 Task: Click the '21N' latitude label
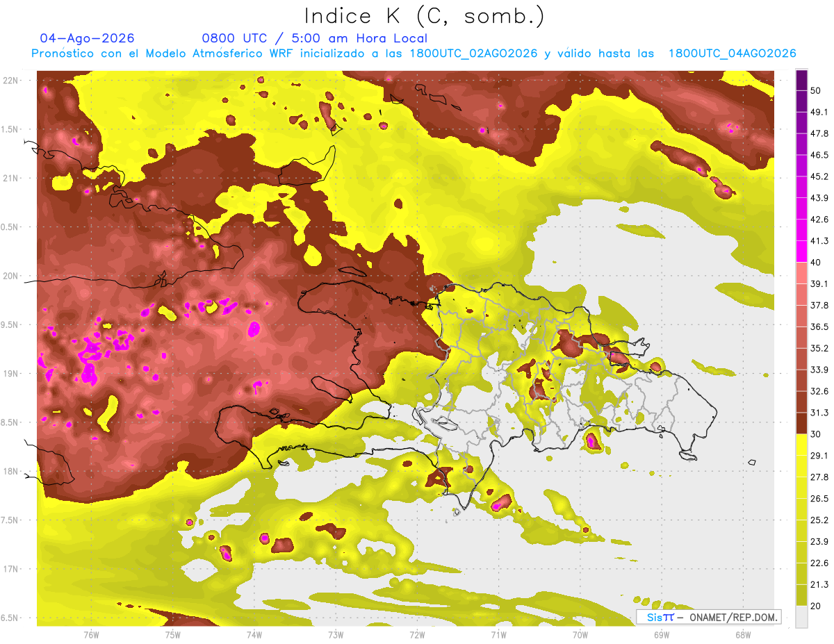(x=12, y=179)
